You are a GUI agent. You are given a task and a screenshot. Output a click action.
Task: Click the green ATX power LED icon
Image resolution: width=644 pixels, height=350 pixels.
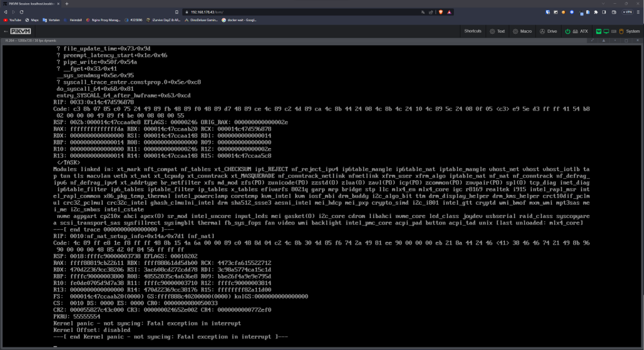pyautogui.click(x=567, y=31)
